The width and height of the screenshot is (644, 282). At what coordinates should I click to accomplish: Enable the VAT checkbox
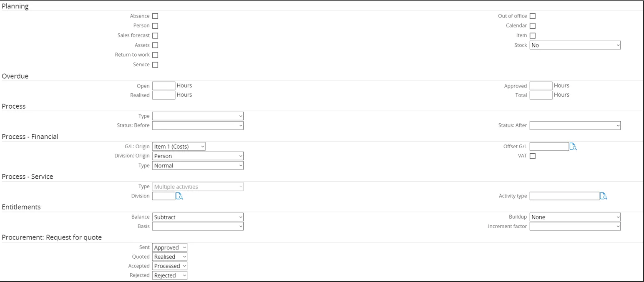pyautogui.click(x=532, y=156)
